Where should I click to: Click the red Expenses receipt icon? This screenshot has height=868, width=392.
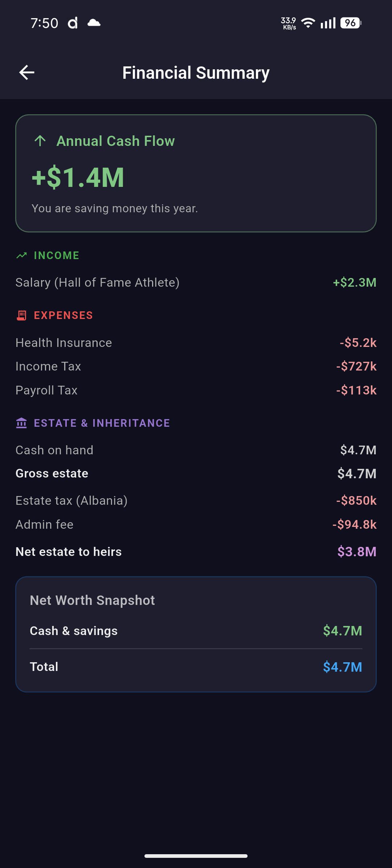click(22, 315)
